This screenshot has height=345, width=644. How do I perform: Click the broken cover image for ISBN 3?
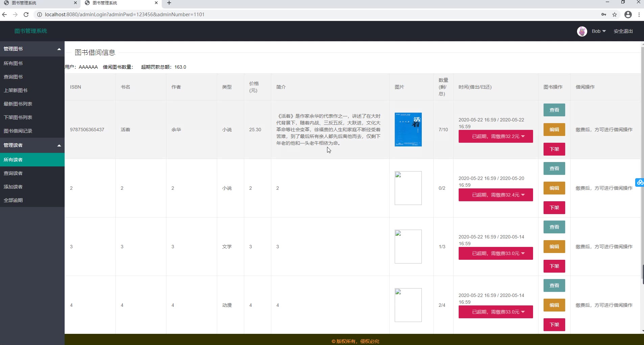[x=408, y=247]
